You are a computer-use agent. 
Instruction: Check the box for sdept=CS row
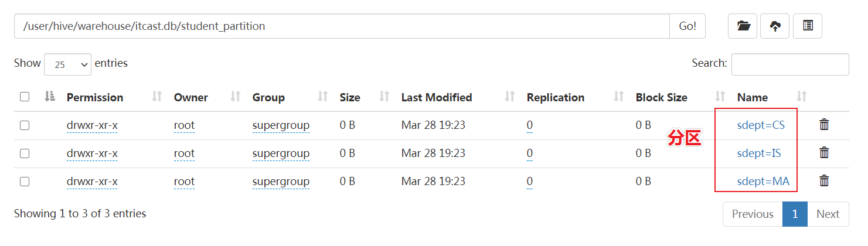pyautogui.click(x=25, y=125)
